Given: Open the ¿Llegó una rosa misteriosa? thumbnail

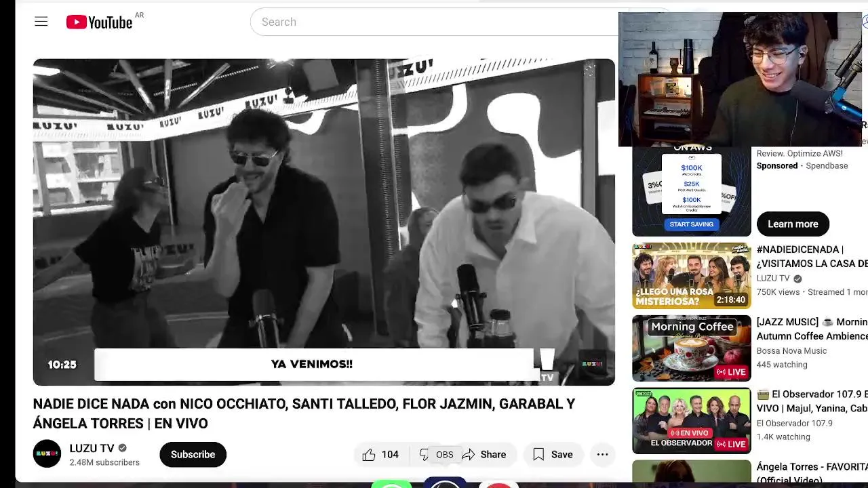Looking at the screenshot, I should click(692, 276).
